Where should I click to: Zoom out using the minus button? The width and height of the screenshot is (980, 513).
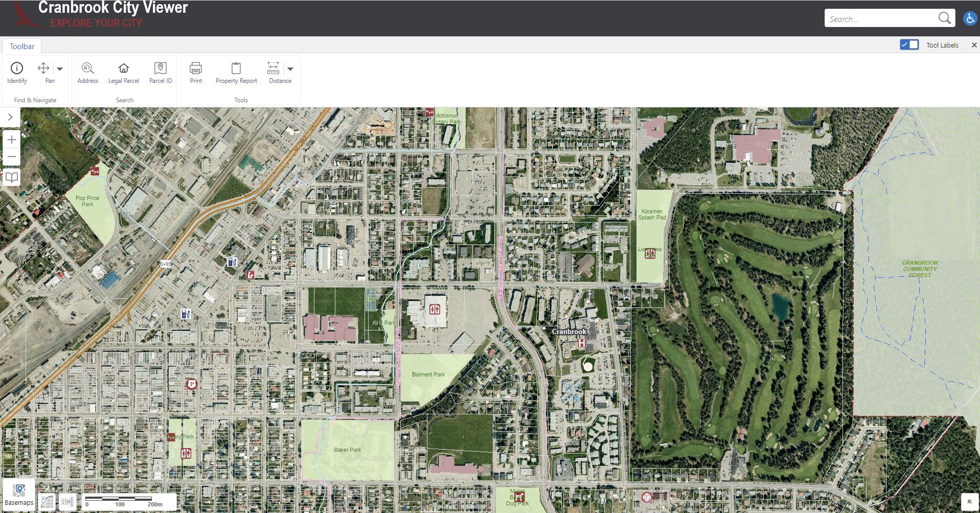(x=11, y=156)
